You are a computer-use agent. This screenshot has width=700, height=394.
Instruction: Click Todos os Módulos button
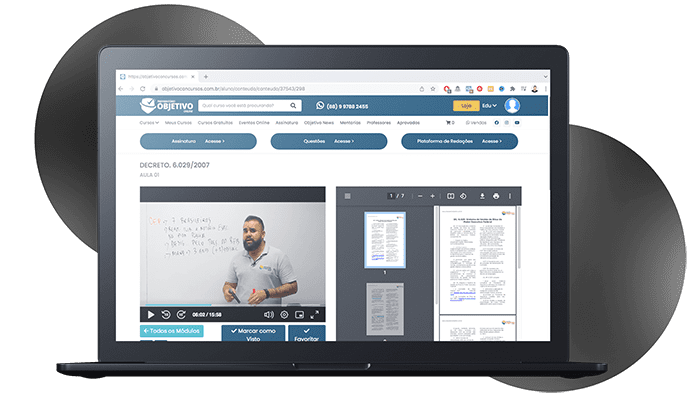click(172, 331)
